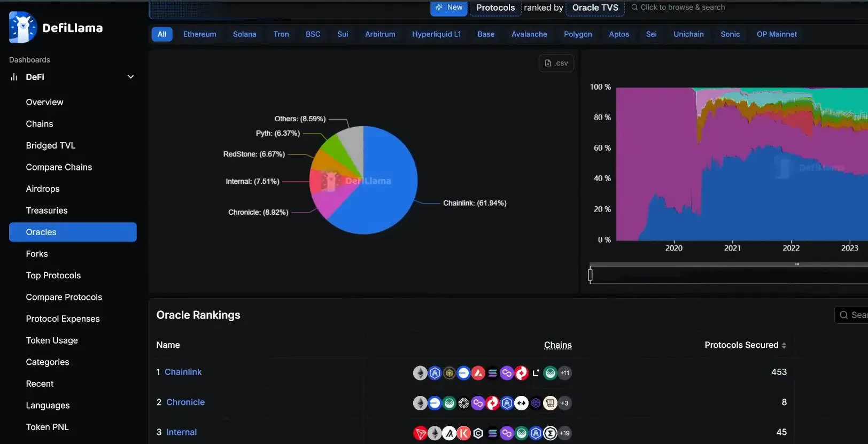Click Polygon chain icon in Chronicle row
Viewport: 868px width, 444px height.
point(478,403)
